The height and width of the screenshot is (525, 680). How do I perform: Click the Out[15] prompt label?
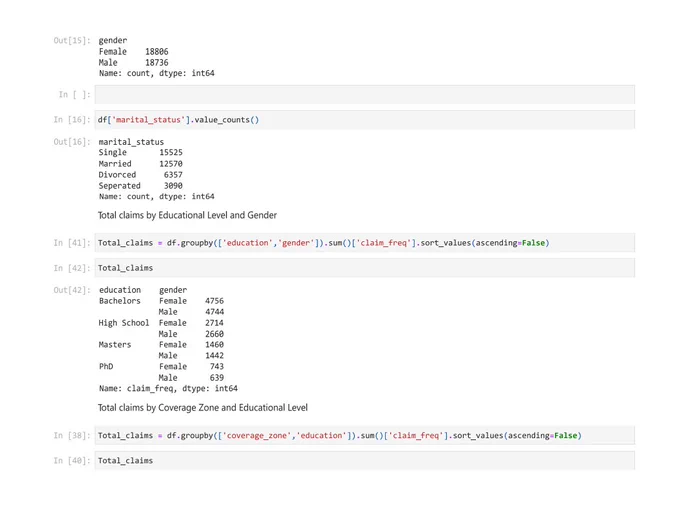(72, 40)
